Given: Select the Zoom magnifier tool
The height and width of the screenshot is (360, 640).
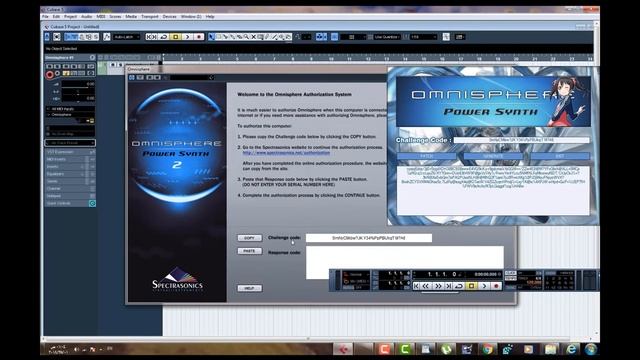Looking at the screenshot, I should click(x=246, y=37).
